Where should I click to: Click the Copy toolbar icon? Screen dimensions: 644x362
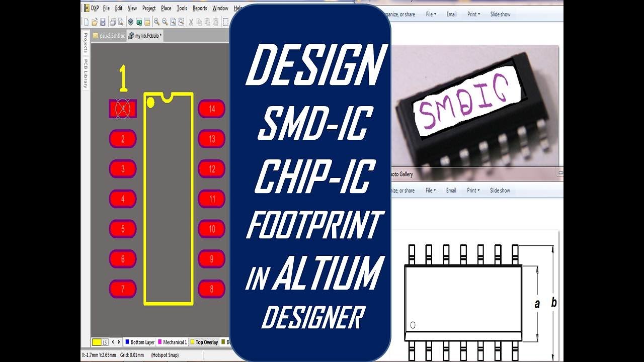point(199,22)
